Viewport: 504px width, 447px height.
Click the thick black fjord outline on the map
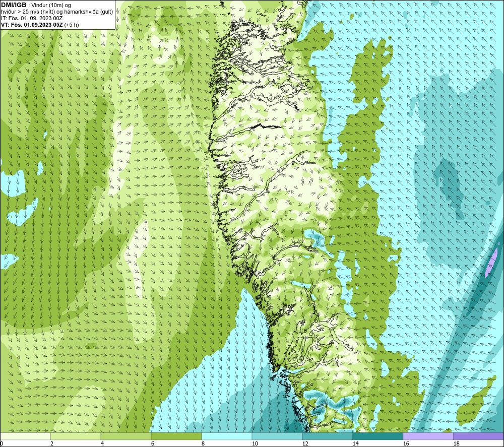(x=266, y=126)
